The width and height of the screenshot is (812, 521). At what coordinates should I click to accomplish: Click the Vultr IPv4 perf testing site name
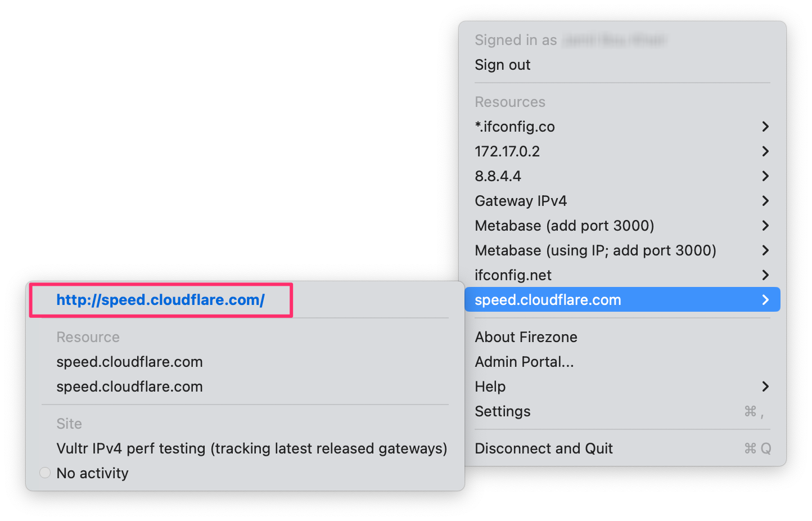click(251, 448)
